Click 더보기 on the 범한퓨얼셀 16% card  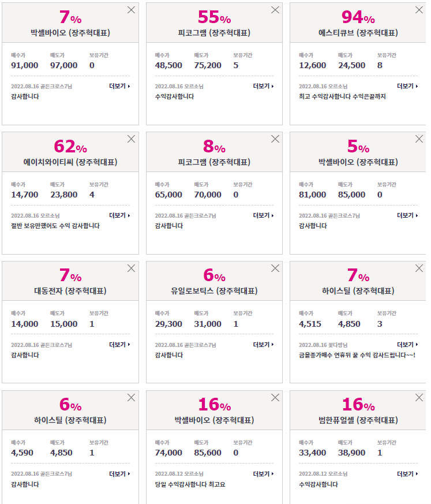tap(407, 474)
